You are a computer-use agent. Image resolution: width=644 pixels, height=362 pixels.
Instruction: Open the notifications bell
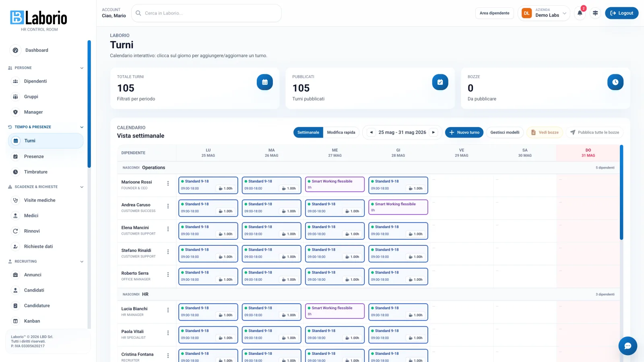[x=580, y=13]
